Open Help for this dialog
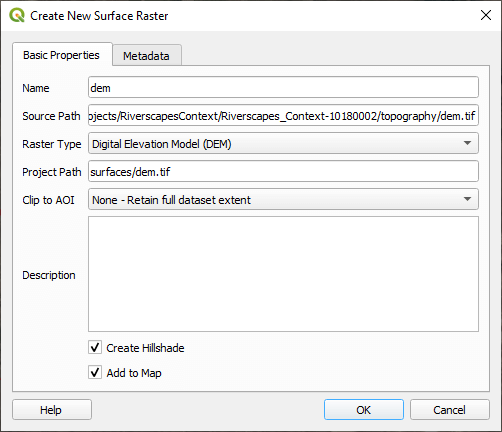This screenshot has height=432, width=502. (x=52, y=409)
